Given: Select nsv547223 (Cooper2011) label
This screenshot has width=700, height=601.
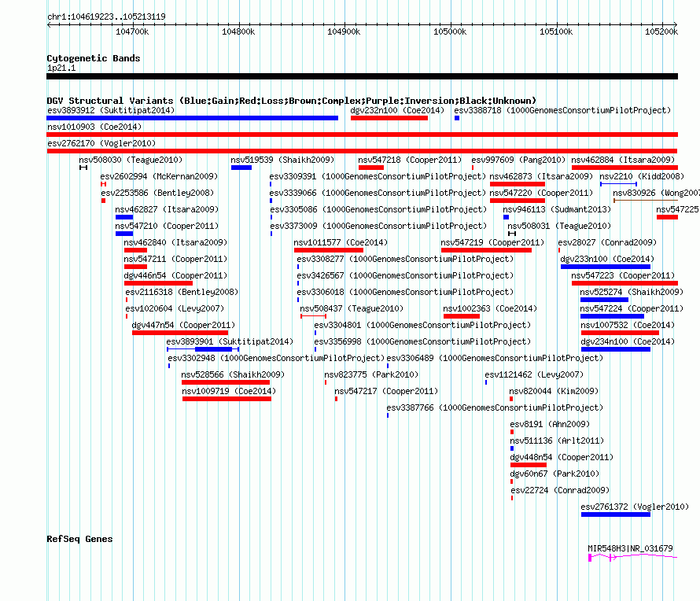Looking at the screenshot, I should click(x=623, y=275).
